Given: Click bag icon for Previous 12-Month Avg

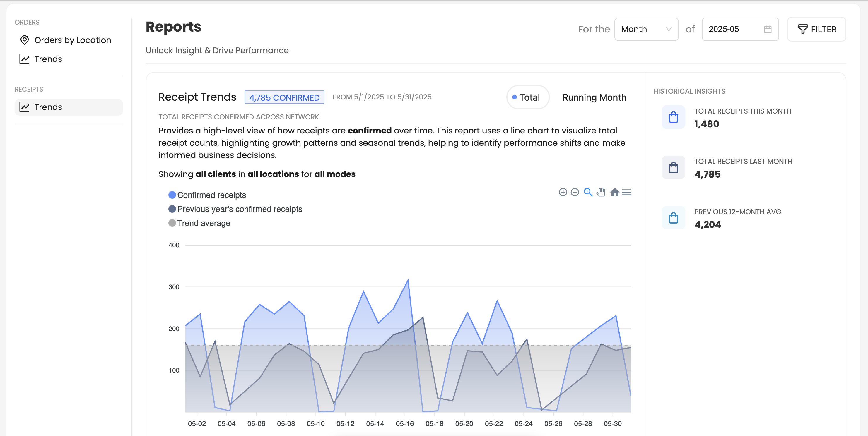Looking at the screenshot, I should tap(673, 218).
